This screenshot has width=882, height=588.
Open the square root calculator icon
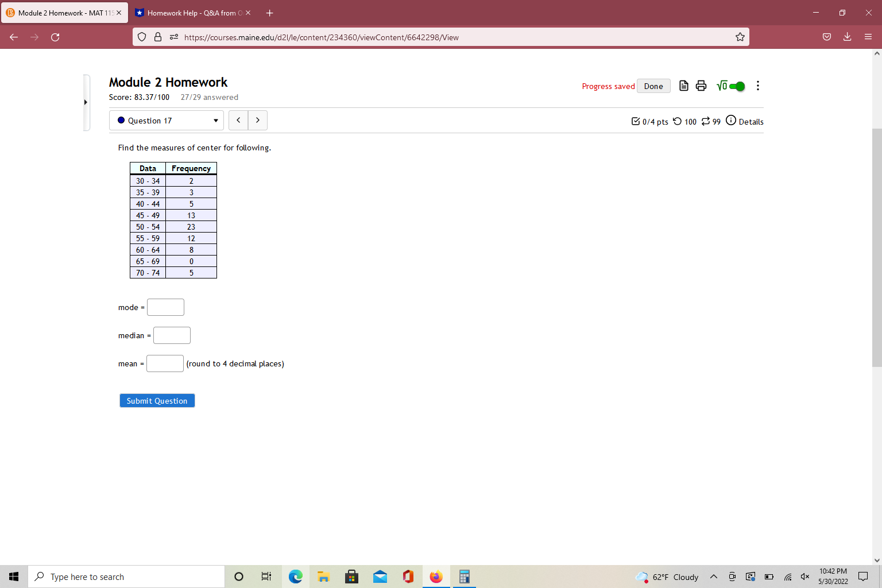point(722,86)
